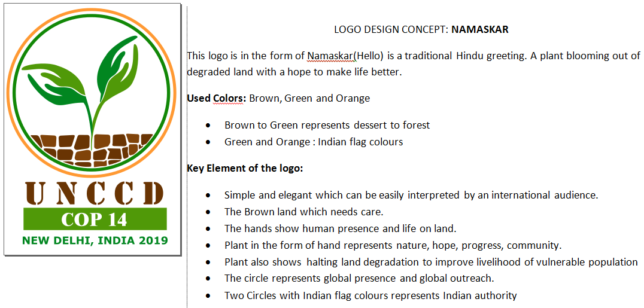Click the 'Plant also shows halting land degradation' line
The width and height of the screenshot is (644, 308).
click(x=430, y=262)
